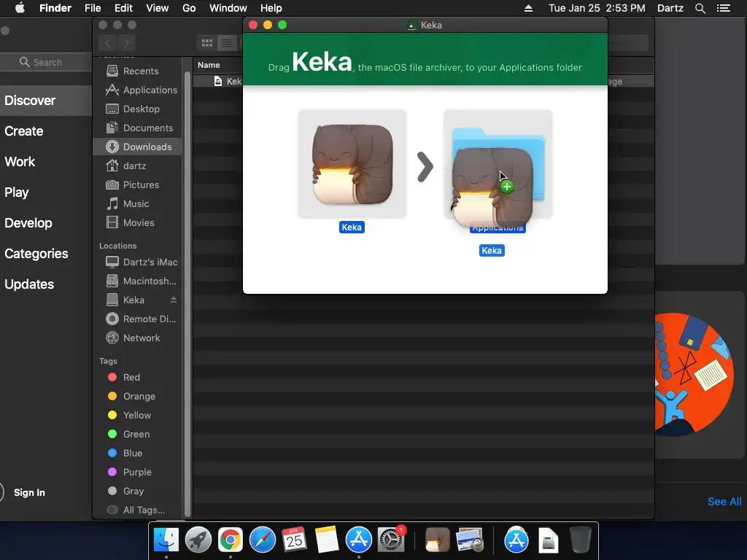Screen dimensions: 747x560
Task: Select Remote Disc in Finder sidebar
Action: coord(141,319)
